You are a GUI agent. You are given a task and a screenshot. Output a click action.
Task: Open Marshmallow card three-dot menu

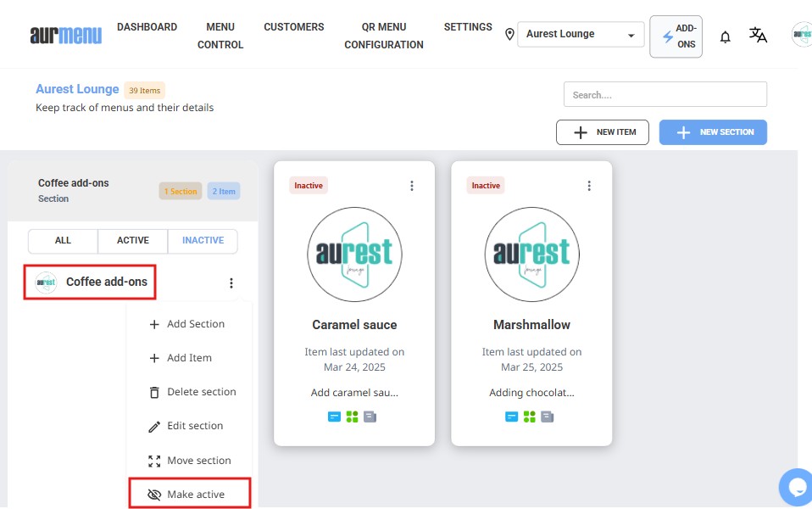pyautogui.click(x=589, y=186)
